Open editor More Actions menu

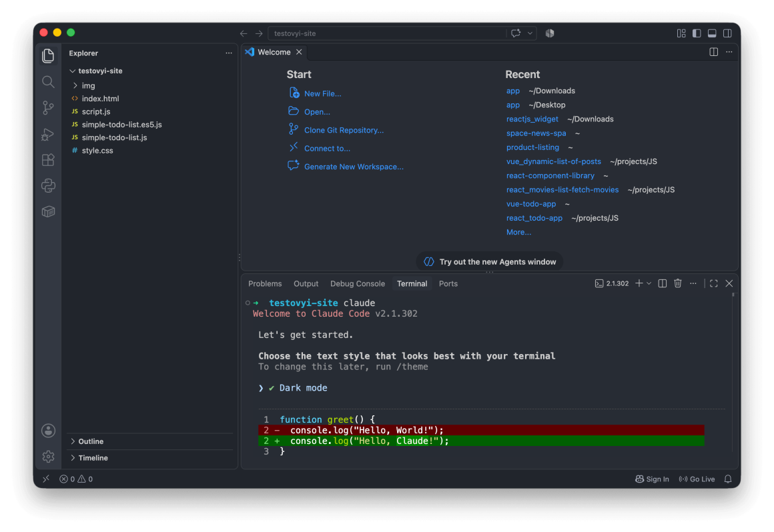(729, 52)
